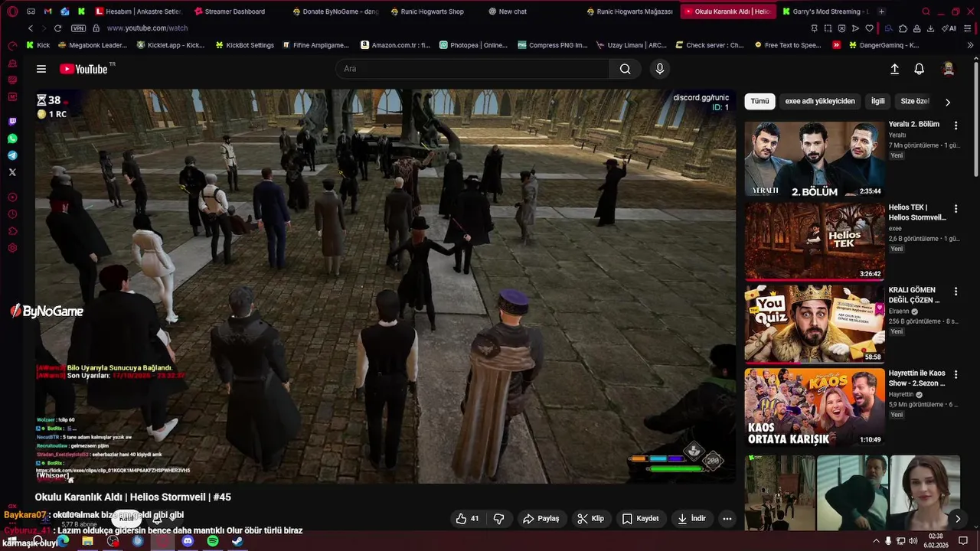Viewport: 980px width, 551px height.
Task: Open Opera sidebar settings gear
Action: click(12, 248)
